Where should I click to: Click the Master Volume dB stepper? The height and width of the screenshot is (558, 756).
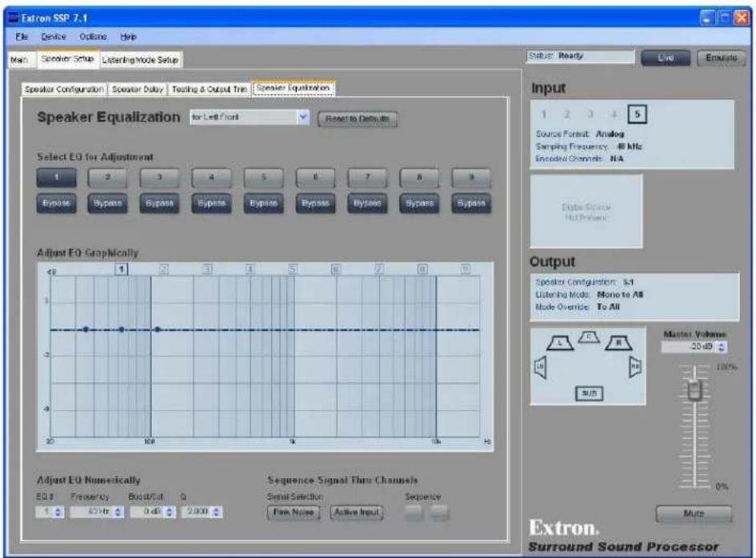[x=722, y=347]
